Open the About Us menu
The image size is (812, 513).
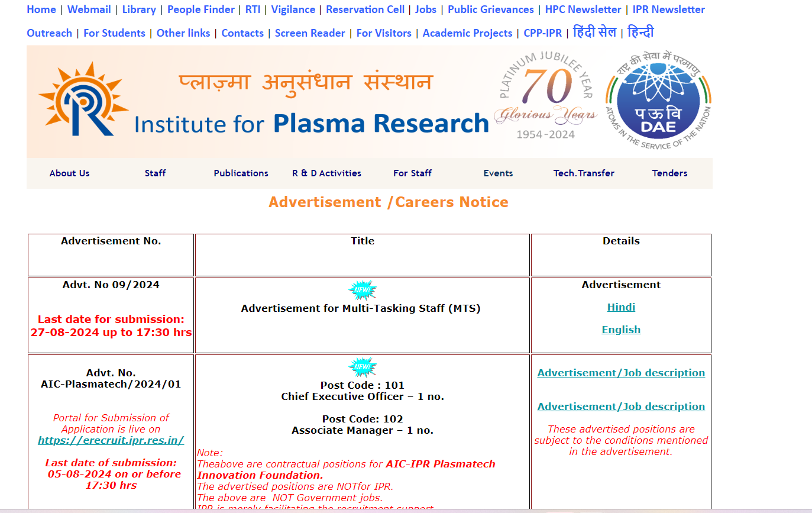pyautogui.click(x=70, y=173)
